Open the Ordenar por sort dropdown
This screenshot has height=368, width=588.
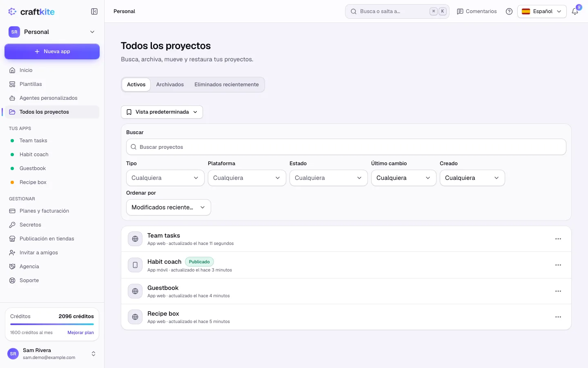coord(168,207)
